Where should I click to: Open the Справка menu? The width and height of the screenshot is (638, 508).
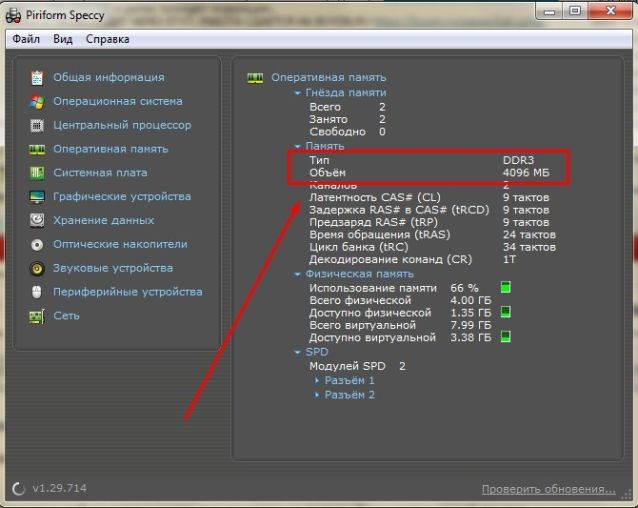click(107, 39)
